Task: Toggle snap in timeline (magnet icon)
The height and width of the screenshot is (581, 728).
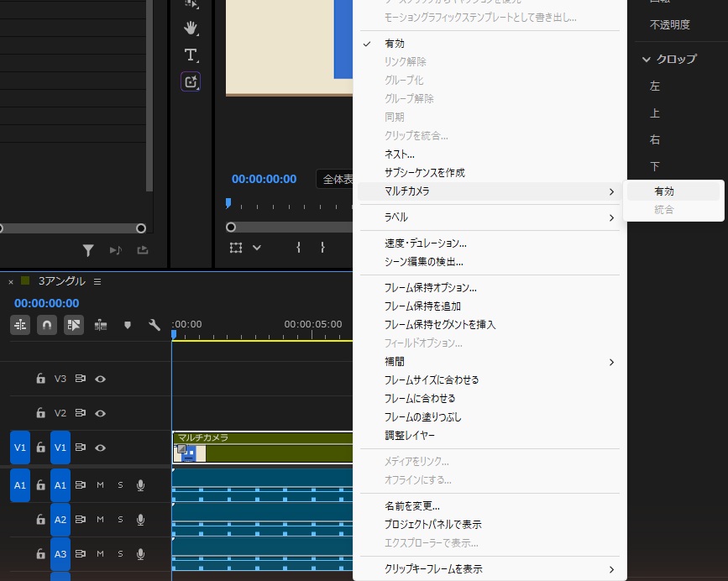Action: 47,325
